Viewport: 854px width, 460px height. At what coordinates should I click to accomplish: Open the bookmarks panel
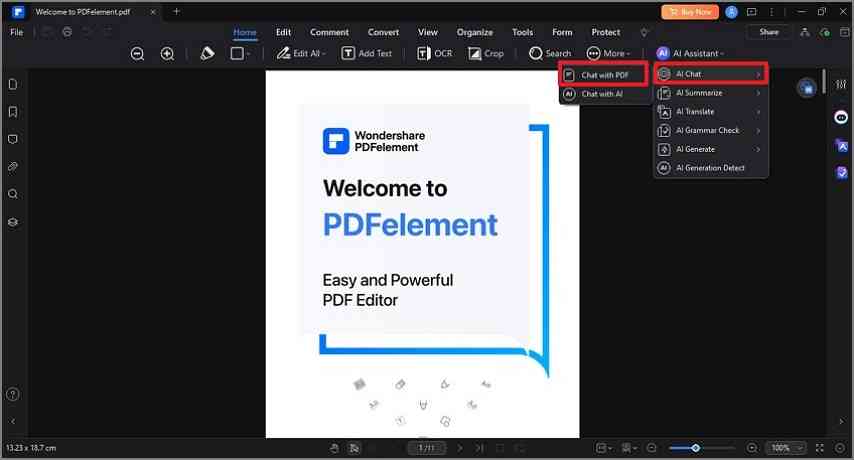point(13,112)
